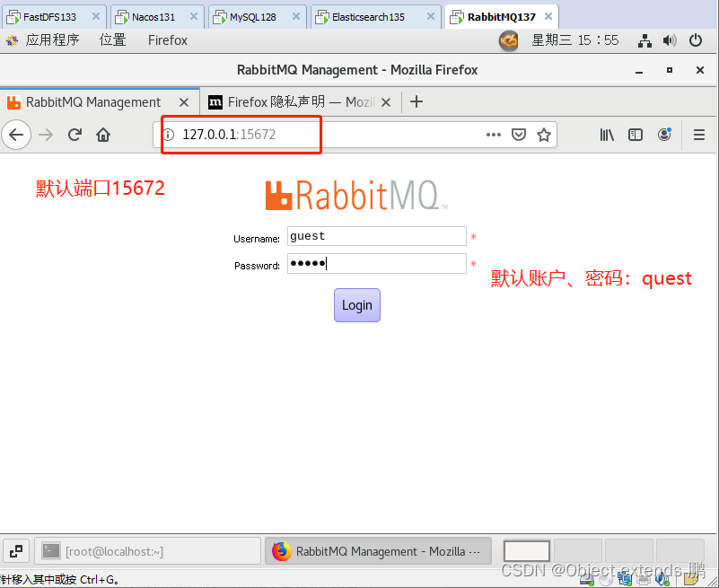Open the [root@localhost:~] terminal taskbar item

tap(147, 551)
